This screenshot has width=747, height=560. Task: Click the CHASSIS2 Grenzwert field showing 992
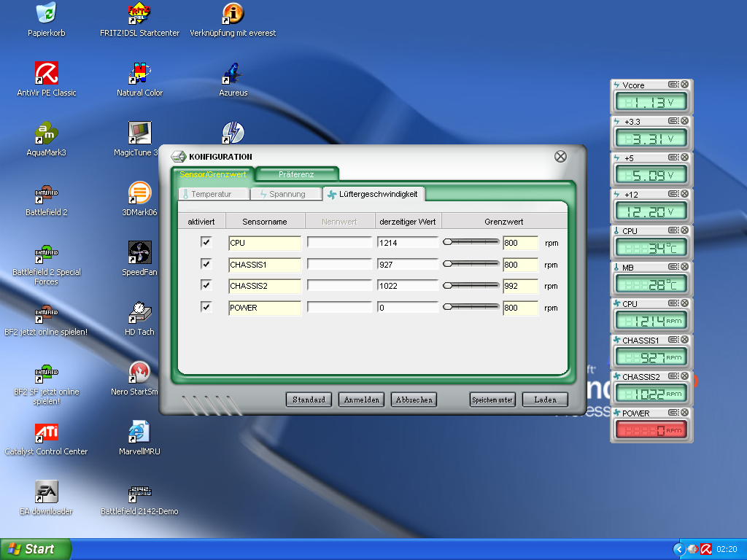click(521, 286)
